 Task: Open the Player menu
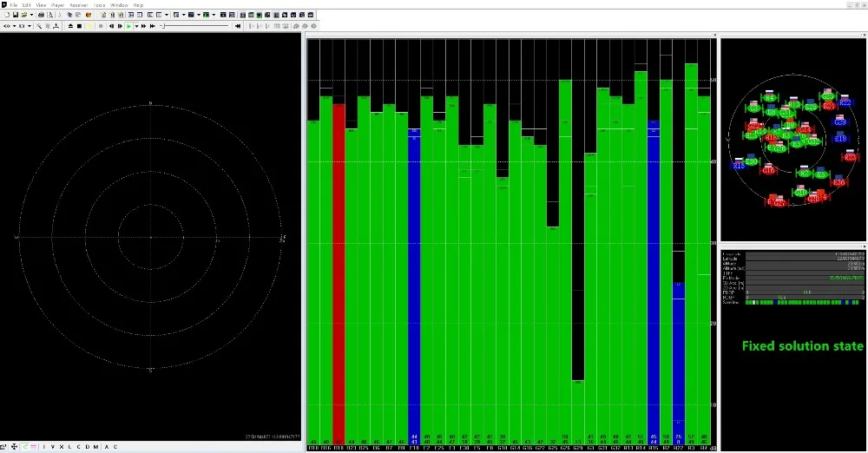[x=57, y=5]
